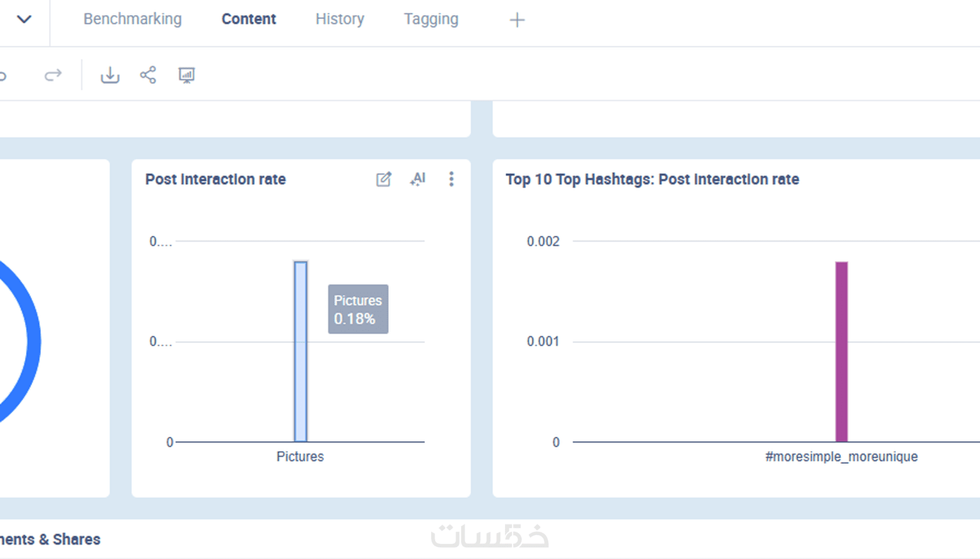Switch to the Benchmarking tab

[x=133, y=19]
